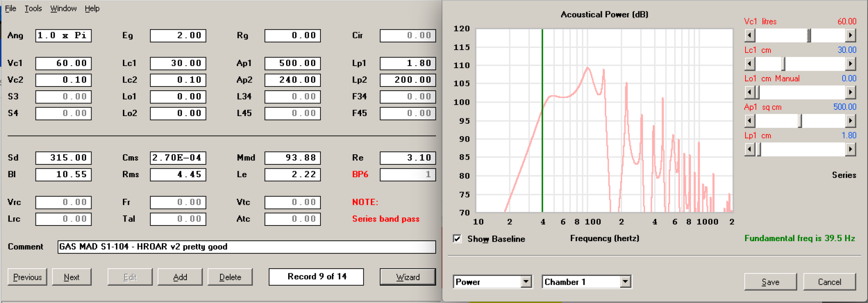Click the Le field showing 2.22
The height and width of the screenshot is (303, 868).
click(292, 175)
